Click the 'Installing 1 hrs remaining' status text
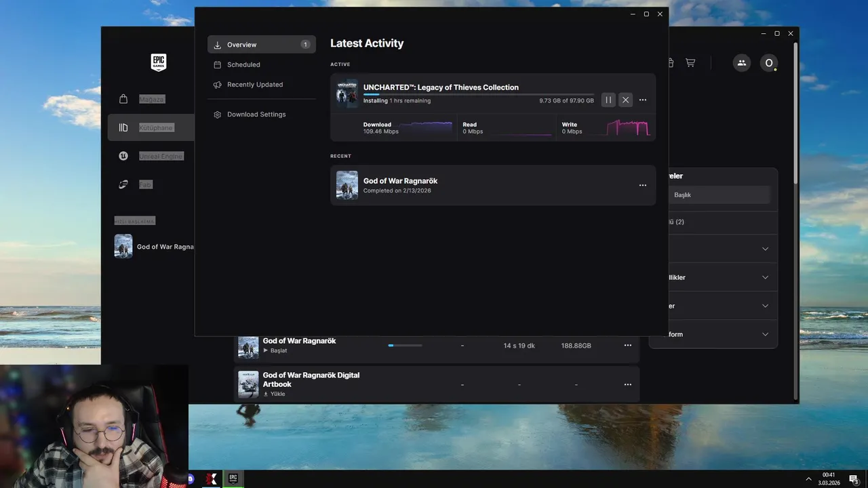The width and height of the screenshot is (868, 488). (397, 100)
